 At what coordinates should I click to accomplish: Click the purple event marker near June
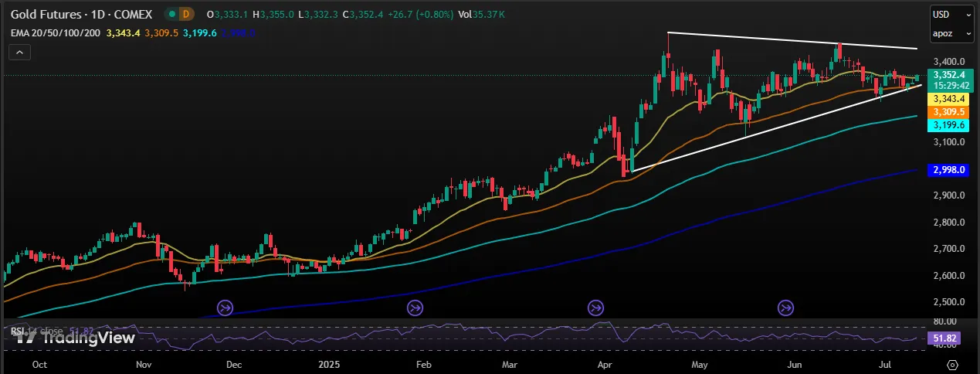point(785,308)
